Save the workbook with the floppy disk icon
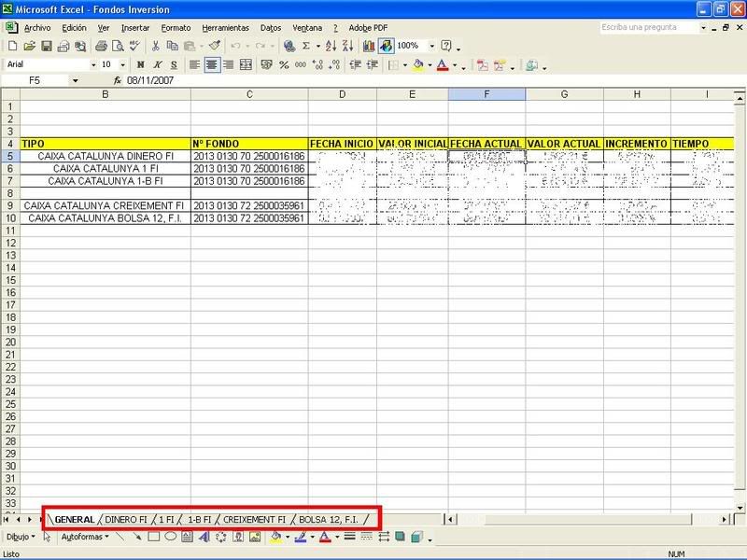The height and width of the screenshot is (560, 747). click(46, 46)
